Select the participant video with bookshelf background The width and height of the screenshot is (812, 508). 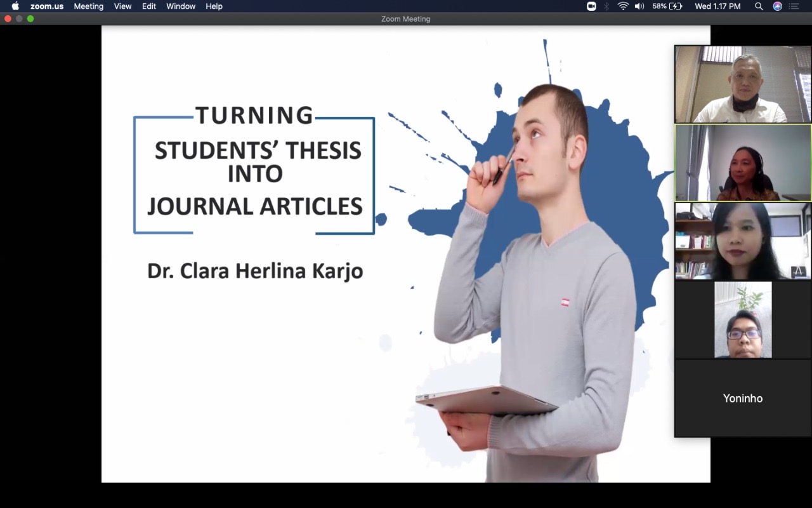(x=742, y=241)
